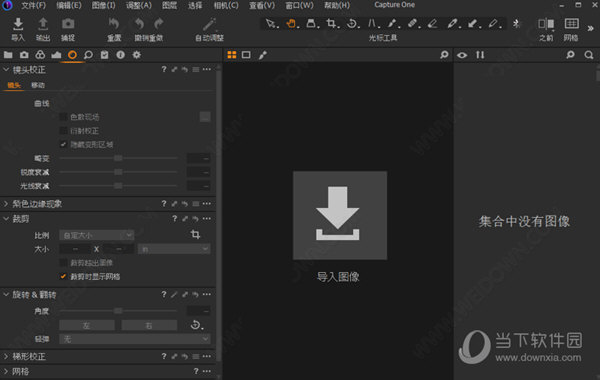Collapse the 裁剪 panel
This screenshot has height=380, width=600.
coord(6,219)
